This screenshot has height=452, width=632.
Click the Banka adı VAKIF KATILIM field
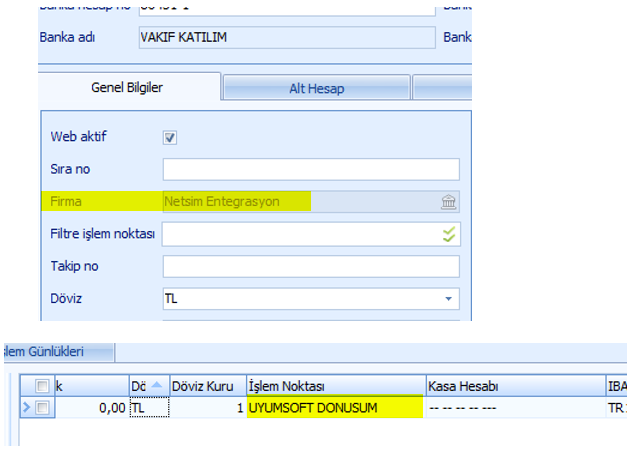[287, 37]
